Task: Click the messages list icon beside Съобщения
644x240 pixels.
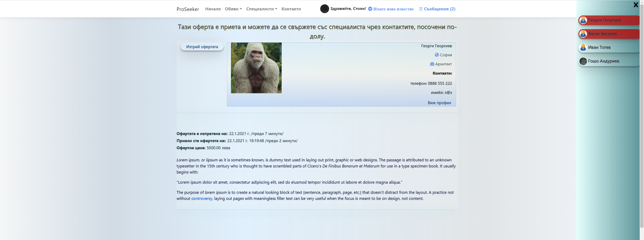Action: click(x=421, y=9)
